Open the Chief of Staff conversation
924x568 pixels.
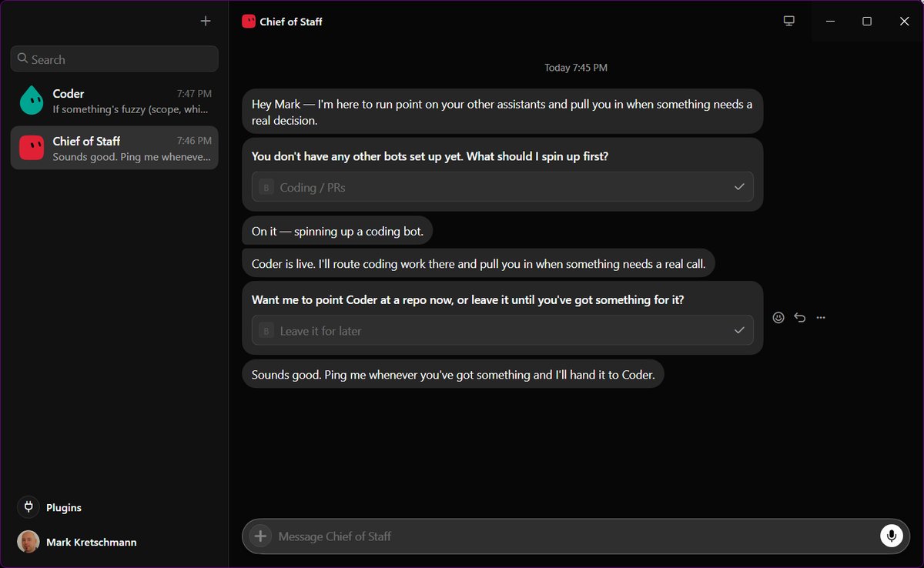coord(114,148)
